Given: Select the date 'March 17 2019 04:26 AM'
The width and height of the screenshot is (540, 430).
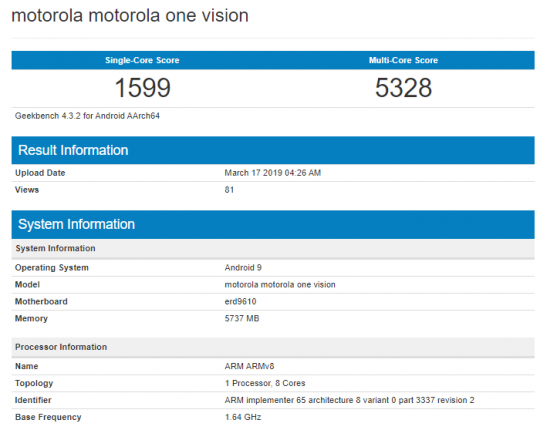Looking at the screenshot, I should [273, 173].
